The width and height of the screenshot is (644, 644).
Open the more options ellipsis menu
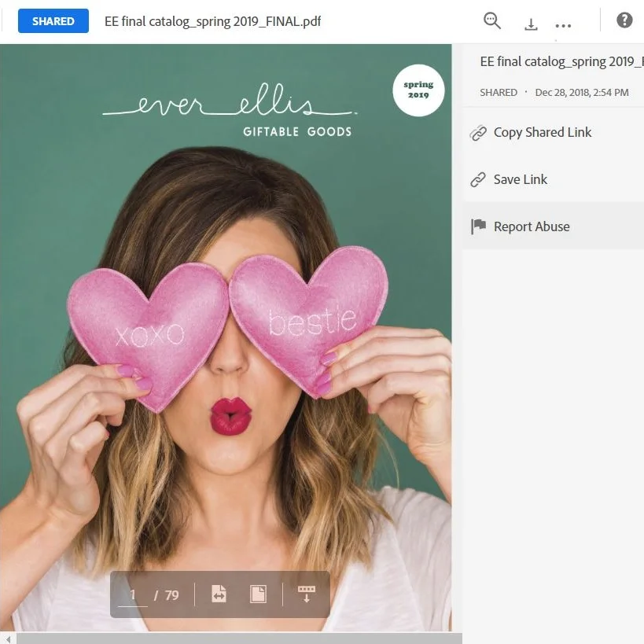click(x=563, y=24)
